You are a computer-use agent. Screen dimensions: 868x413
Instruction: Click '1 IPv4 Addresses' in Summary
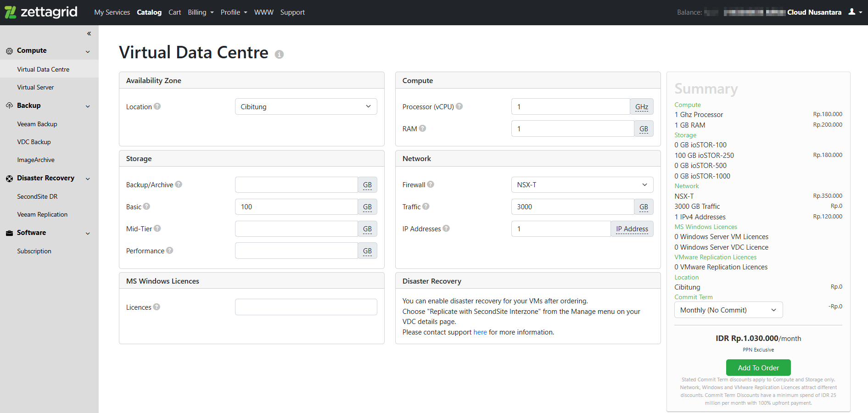pyautogui.click(x=700, y=217)
